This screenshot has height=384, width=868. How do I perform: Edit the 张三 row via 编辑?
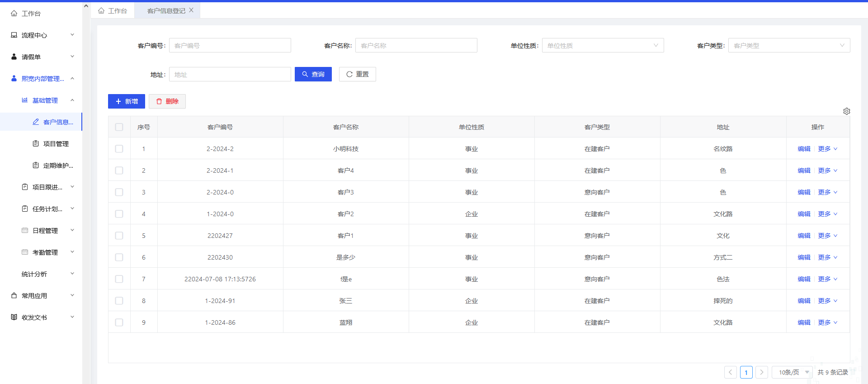click(804, 301)
